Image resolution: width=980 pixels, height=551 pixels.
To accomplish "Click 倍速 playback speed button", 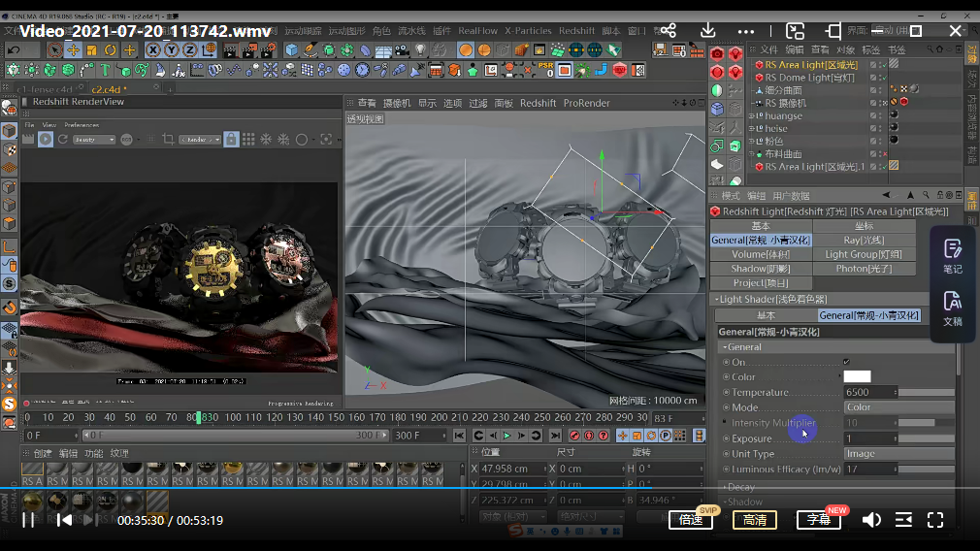I will 691,520.
